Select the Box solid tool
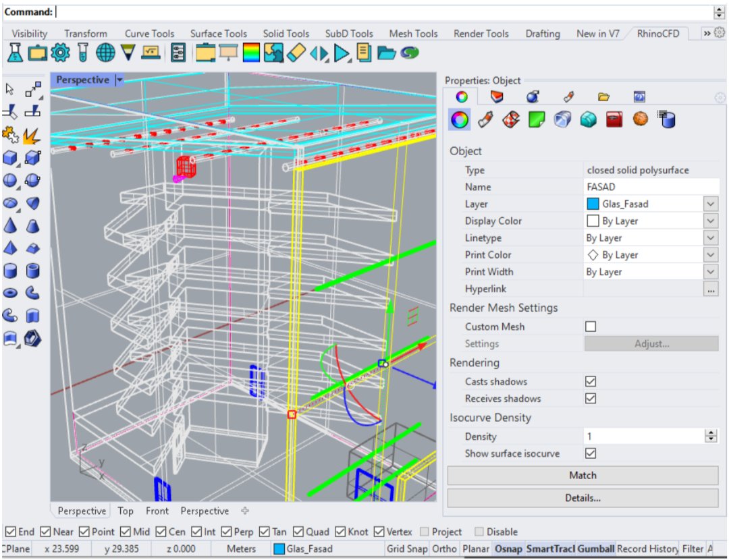Screen dimensions: 729x560 (10, 158)
